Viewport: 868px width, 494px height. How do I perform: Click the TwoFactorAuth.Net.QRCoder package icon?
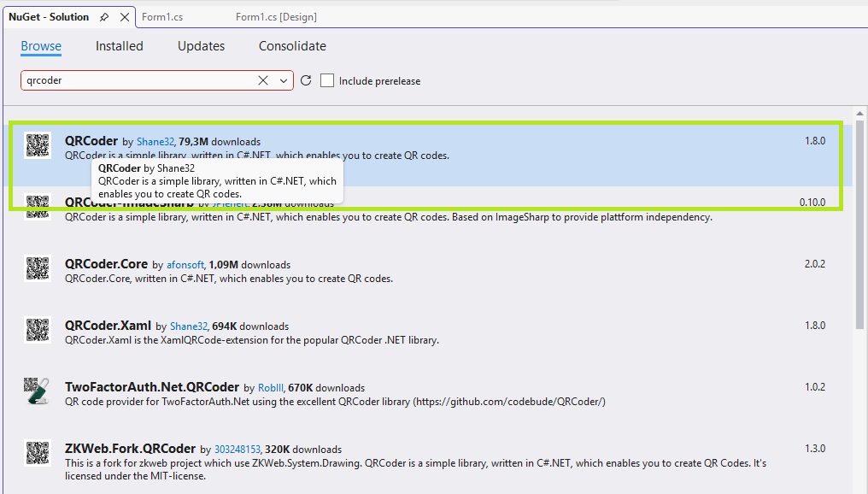point(37,391)
